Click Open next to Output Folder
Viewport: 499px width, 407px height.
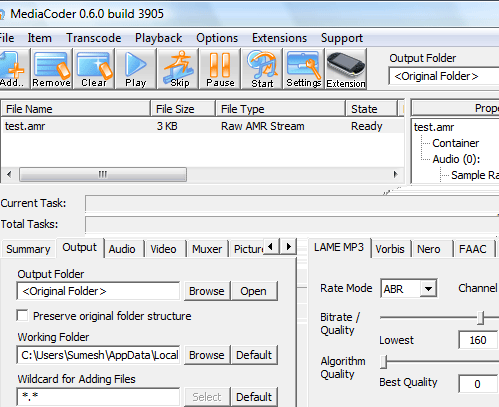pos(254,291)
